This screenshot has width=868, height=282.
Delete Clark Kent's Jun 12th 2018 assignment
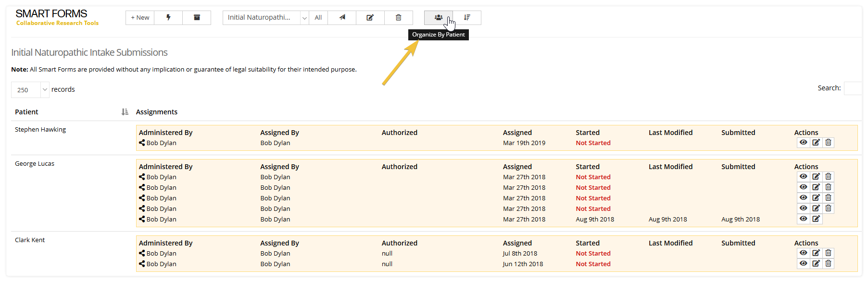pyautogui.click(x=828, y=264)
